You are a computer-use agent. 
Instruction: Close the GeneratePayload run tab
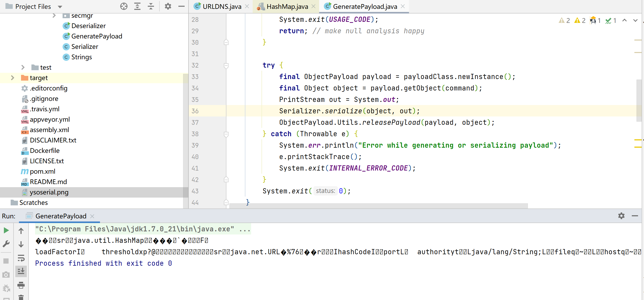click(x=92, y=216)
